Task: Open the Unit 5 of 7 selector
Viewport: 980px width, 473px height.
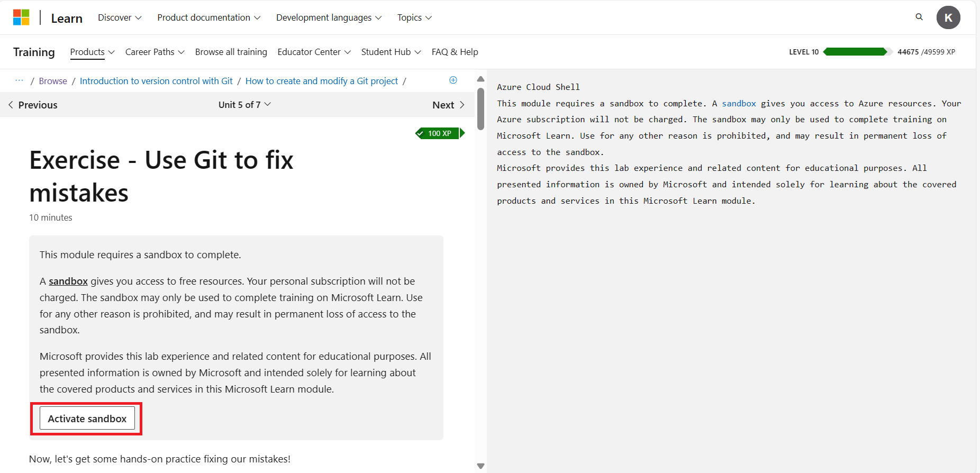Action: (x=244, y=105)
